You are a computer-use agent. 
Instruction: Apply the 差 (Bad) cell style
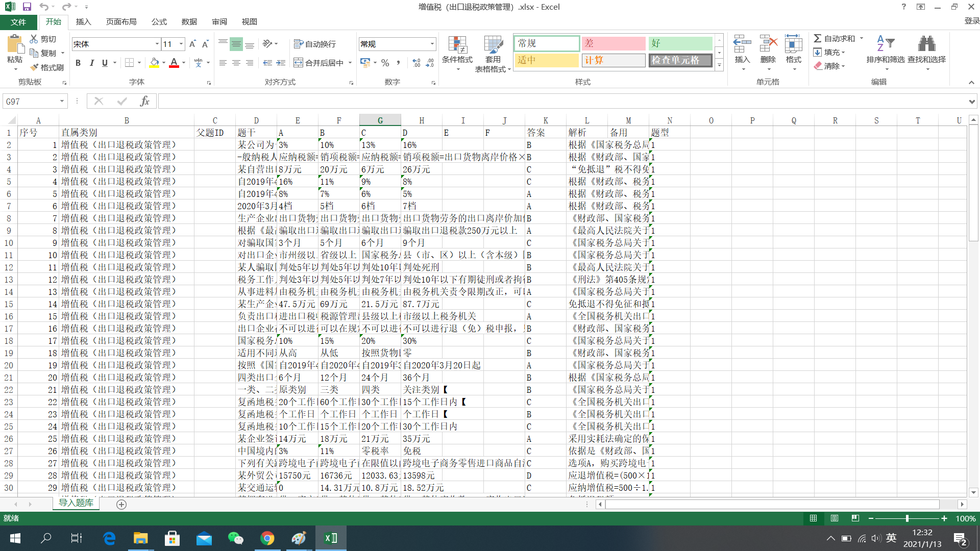click(613, 43)
